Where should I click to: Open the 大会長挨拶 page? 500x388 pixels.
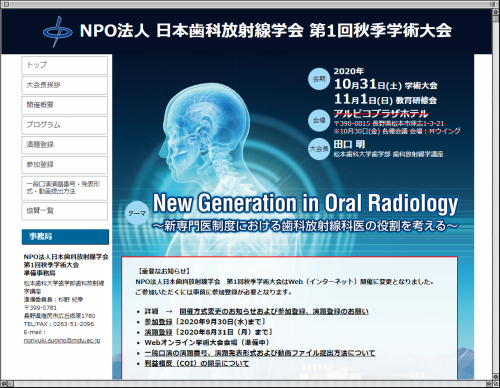[x=65, y=85]
